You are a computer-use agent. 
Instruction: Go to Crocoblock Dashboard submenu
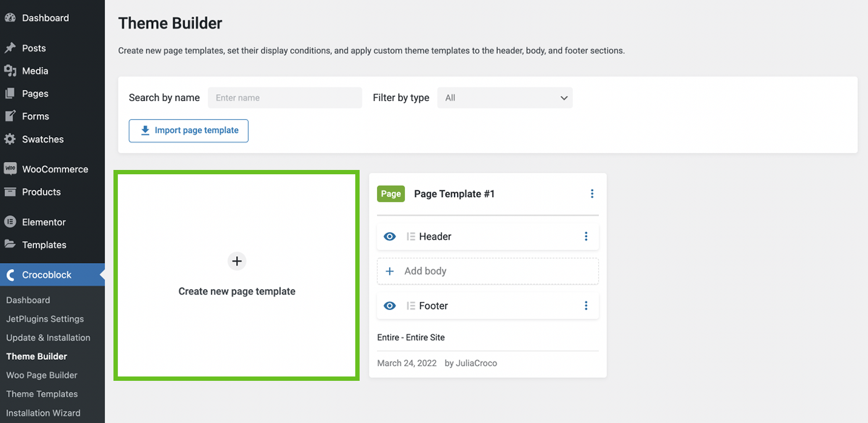click(28, 300)
